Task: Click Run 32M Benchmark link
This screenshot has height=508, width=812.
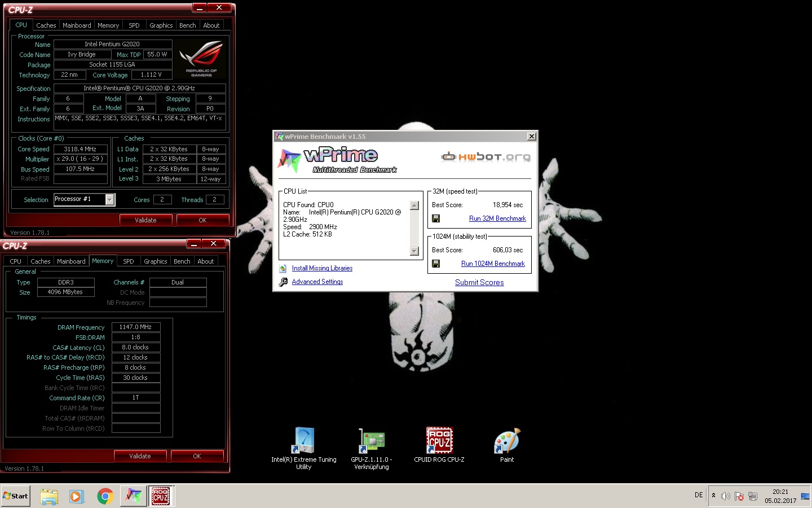Action: coord(497,218)
